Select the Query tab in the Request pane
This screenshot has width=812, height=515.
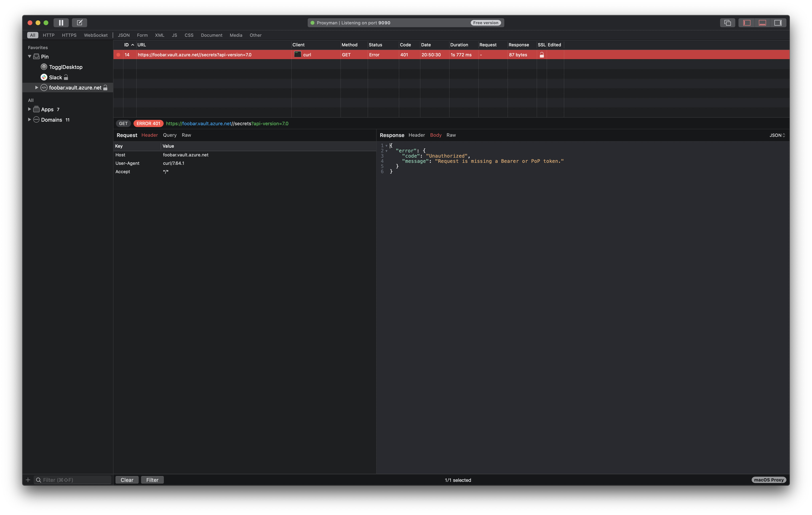[x=170, y=135]
